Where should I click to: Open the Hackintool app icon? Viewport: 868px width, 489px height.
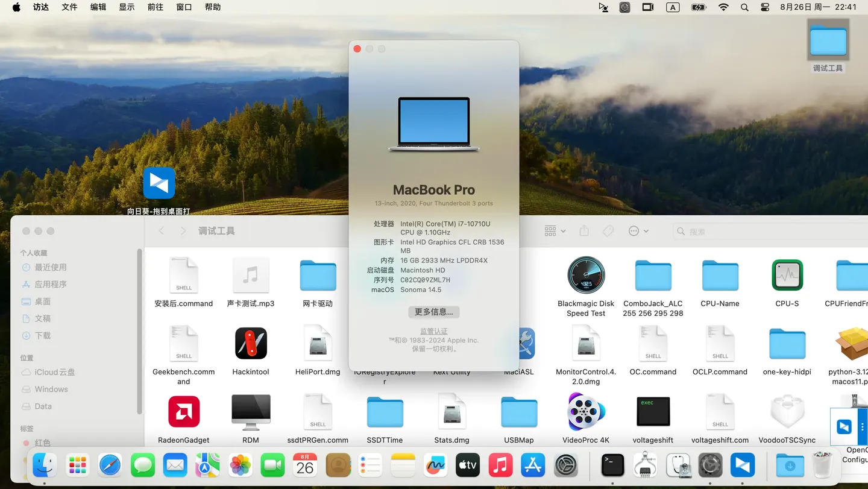[x=251, y=344]
